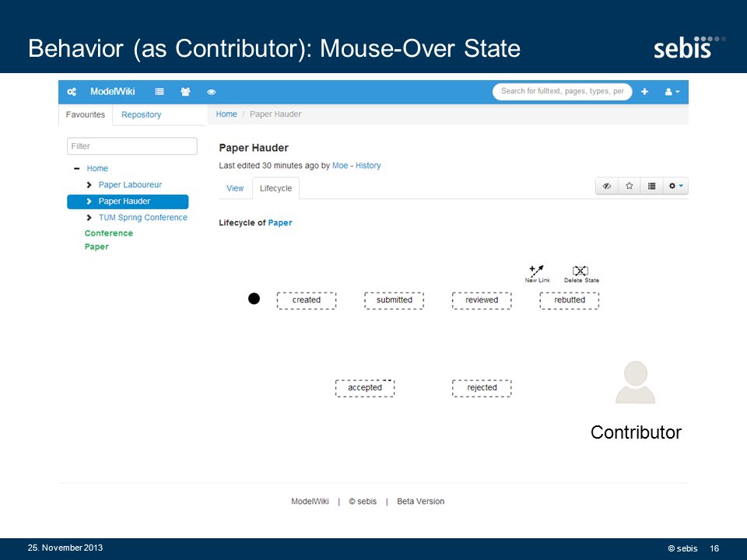Open the gear settings dropdown

point(675,186)
